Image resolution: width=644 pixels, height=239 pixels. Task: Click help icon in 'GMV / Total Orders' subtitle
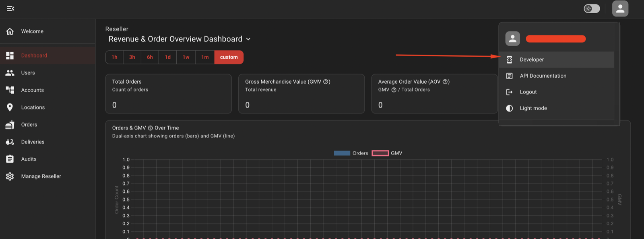394,90
